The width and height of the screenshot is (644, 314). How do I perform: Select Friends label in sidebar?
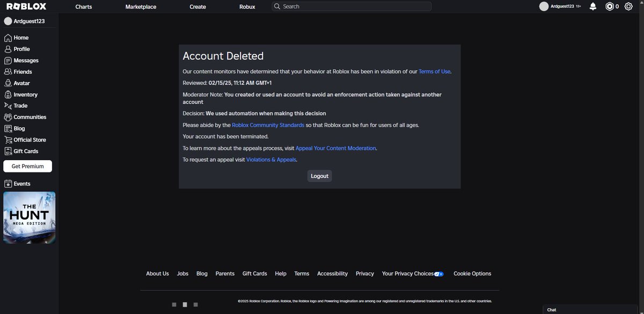(23, 72)
